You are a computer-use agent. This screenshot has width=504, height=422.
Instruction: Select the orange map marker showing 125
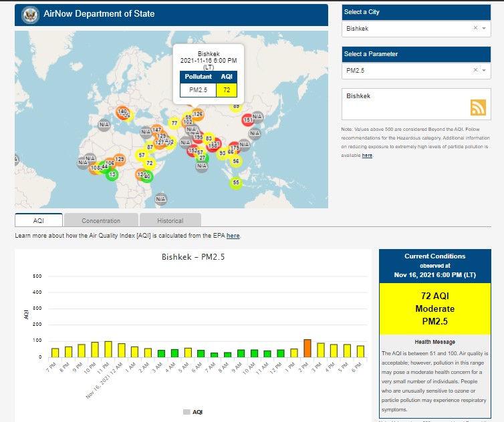point(119,159)
